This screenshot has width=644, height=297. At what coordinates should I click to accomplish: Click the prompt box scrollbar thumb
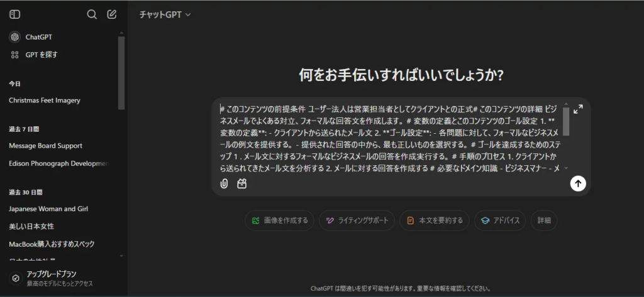click(566, 121)
